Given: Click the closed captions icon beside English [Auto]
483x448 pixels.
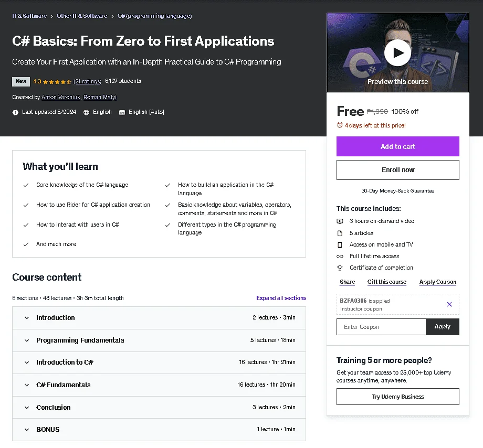Looking at the screenshot, I should coord(122,112).
